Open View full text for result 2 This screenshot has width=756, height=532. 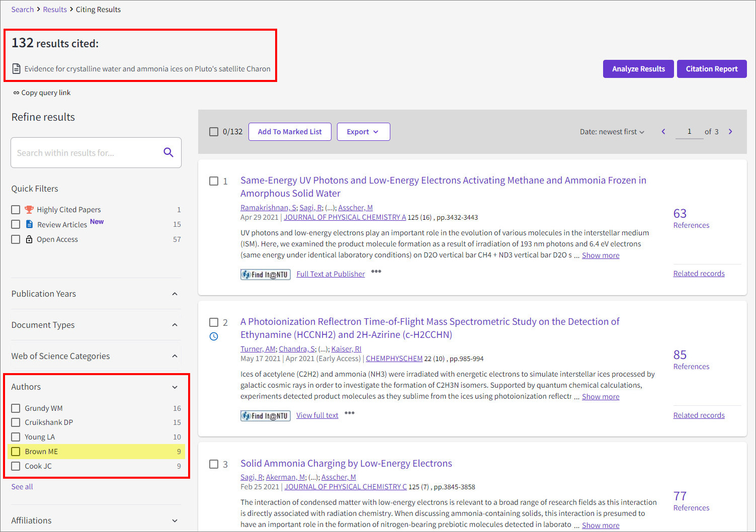317,415
